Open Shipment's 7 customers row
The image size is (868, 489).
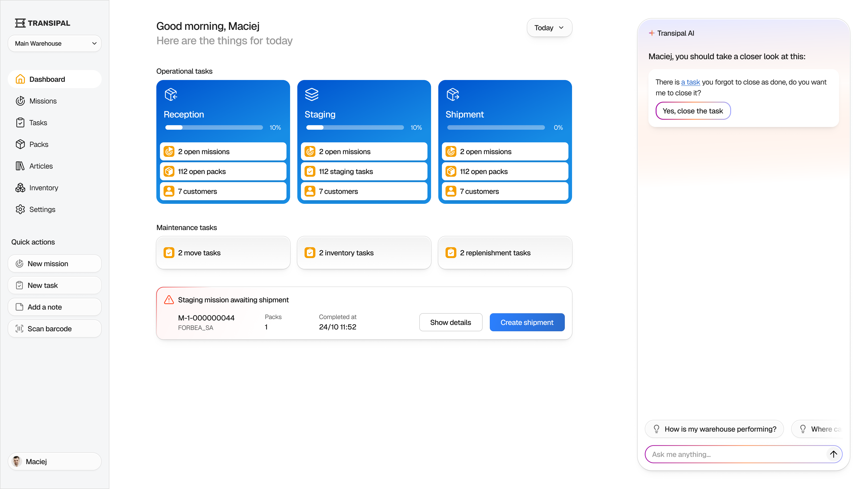tap(505, 191)
